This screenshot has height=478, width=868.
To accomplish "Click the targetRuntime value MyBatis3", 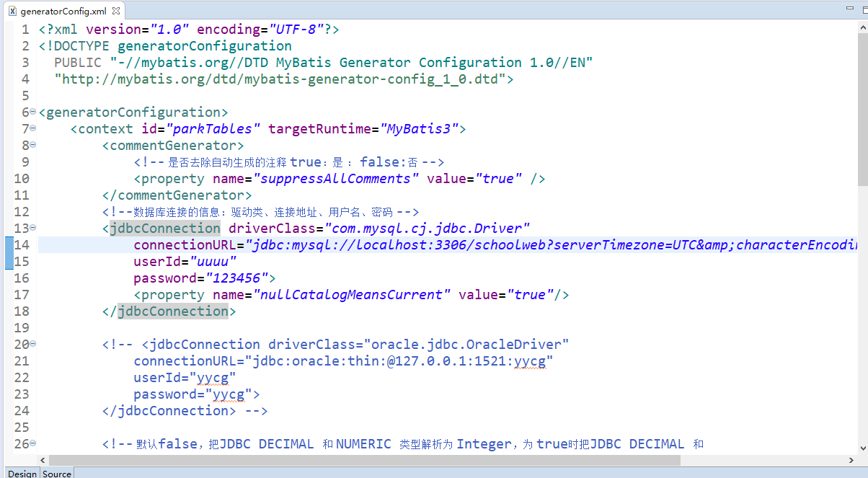I will click(420, 129).
